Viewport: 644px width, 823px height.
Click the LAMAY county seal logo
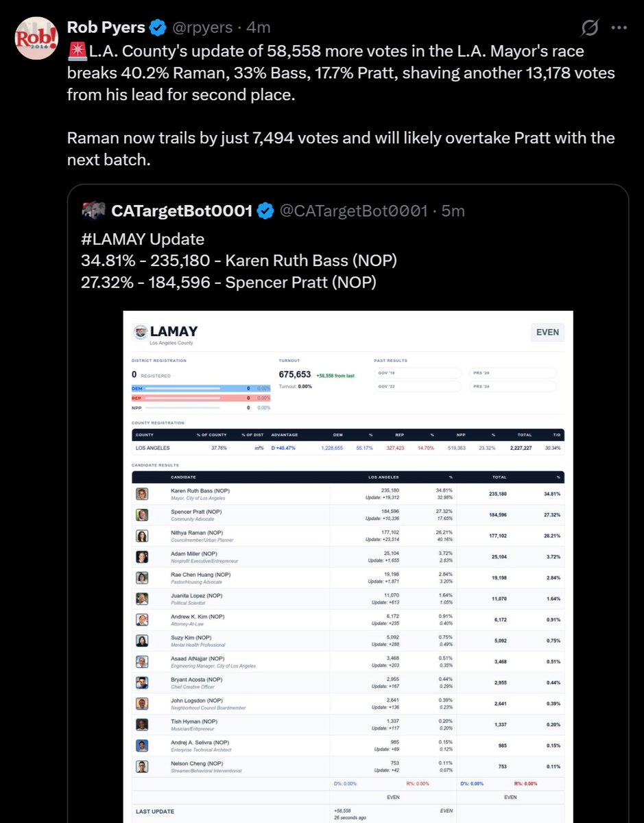click(140, 332)
